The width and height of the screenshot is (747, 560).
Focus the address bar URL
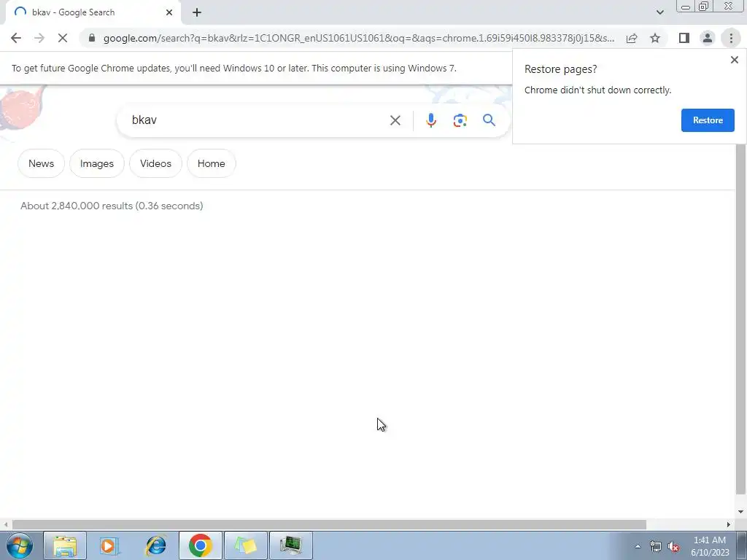click(x=358, y=38)
